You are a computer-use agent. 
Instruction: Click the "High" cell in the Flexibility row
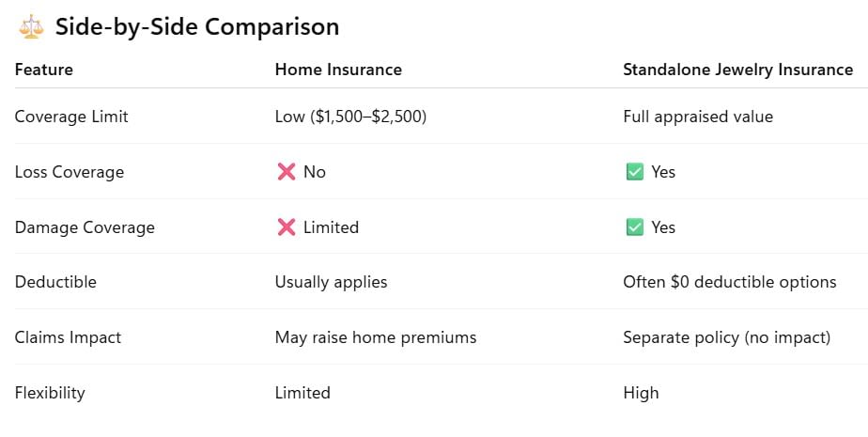click(x=641, y=393)
